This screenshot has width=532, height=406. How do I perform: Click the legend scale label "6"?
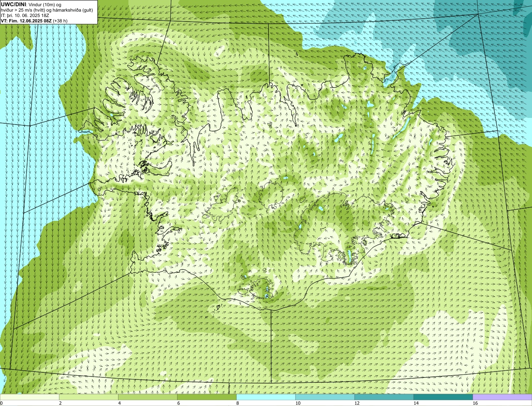(178, 403)
